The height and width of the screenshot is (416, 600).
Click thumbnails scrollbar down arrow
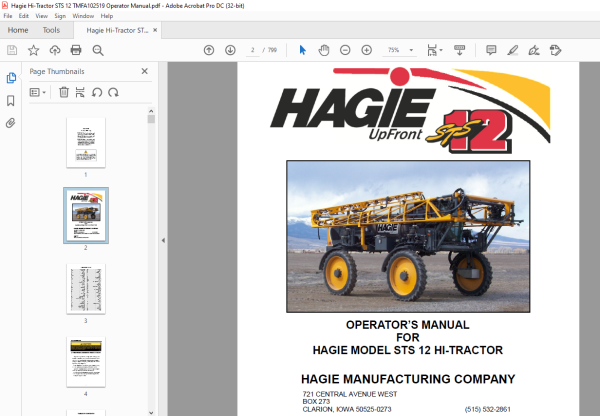pyautogui.click(x=151, y=413)
